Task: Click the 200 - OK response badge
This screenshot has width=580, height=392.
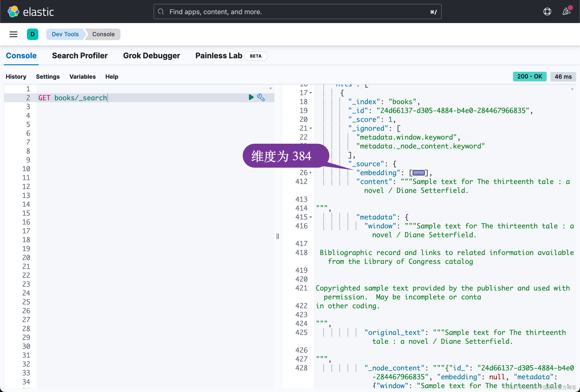Action: pos(530,77)
